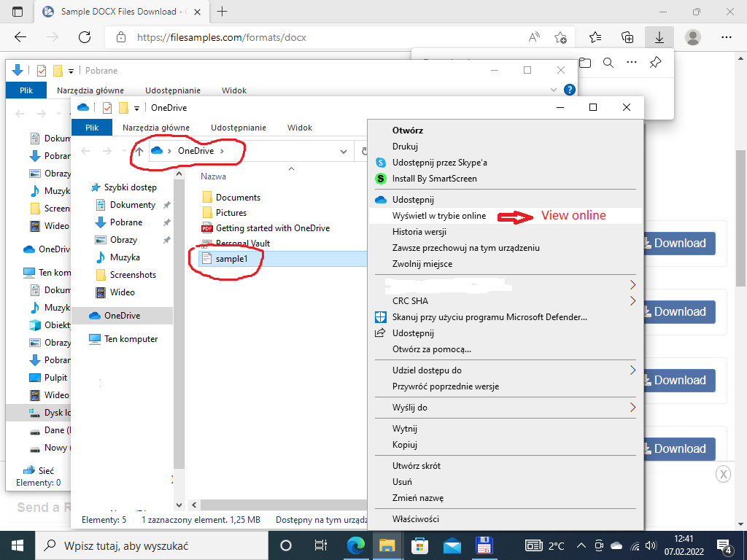Open the Windows Start menu

(18, 545)
